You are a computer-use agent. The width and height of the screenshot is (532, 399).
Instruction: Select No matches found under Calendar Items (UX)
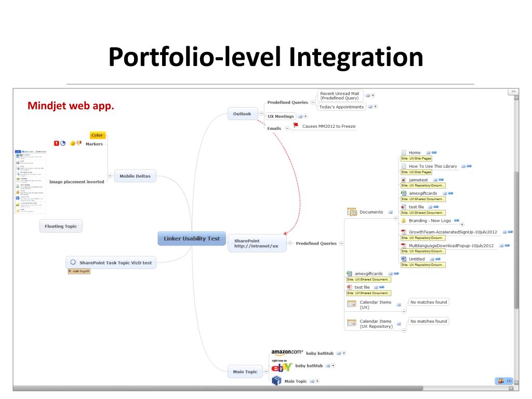coord(429,302)
